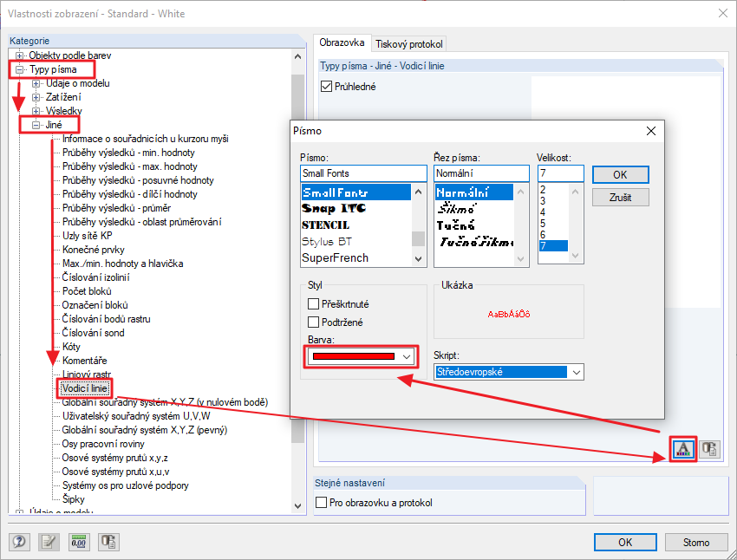Click the edit comment notepad icon at bottom
The width and height of the screenshot is (737, 560).
49,542
